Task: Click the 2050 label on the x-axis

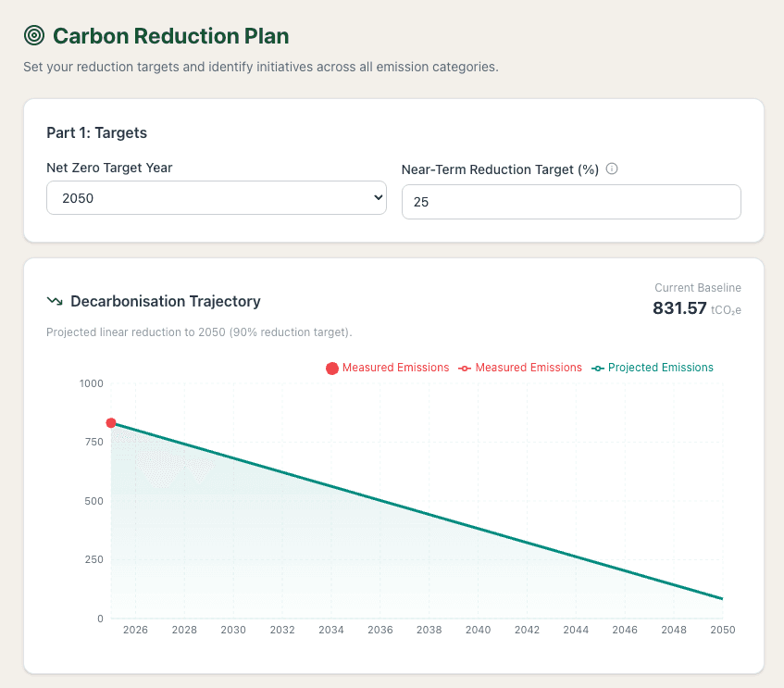Action: (722, 630)
